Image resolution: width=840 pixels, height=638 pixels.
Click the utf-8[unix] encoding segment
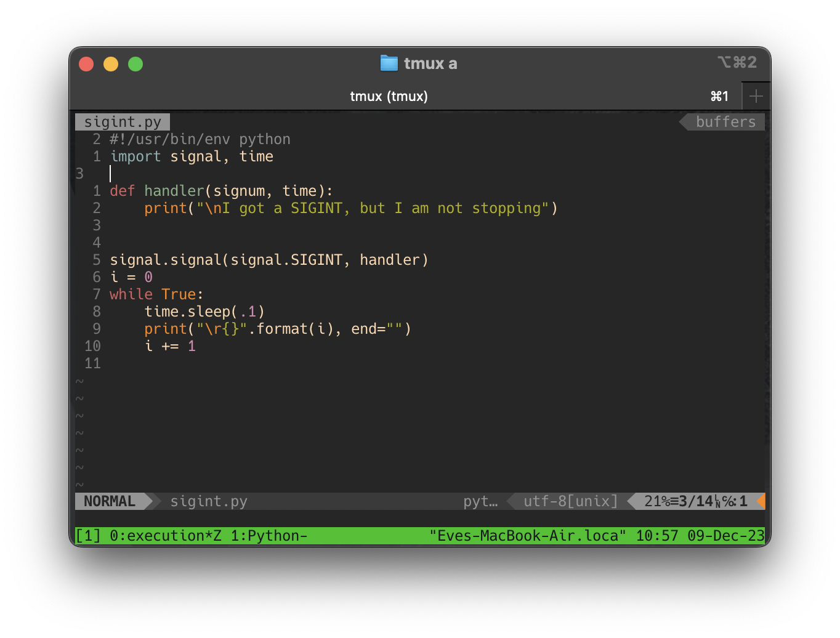point(570,501)
